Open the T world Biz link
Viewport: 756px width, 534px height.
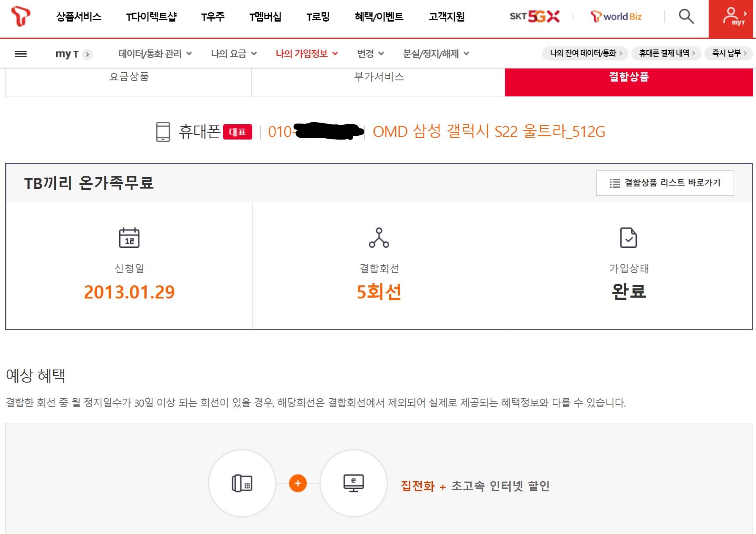coord(616,16)
